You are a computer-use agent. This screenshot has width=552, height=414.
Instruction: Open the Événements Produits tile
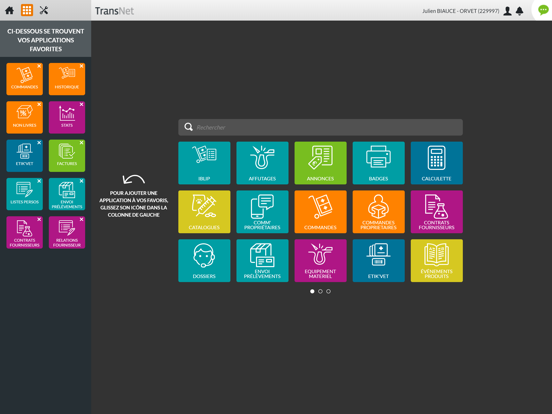pos(437,261)
